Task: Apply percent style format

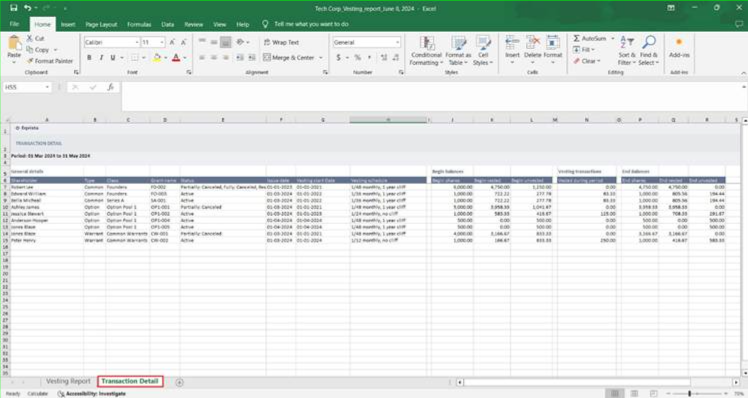Action: coord(357,58)
